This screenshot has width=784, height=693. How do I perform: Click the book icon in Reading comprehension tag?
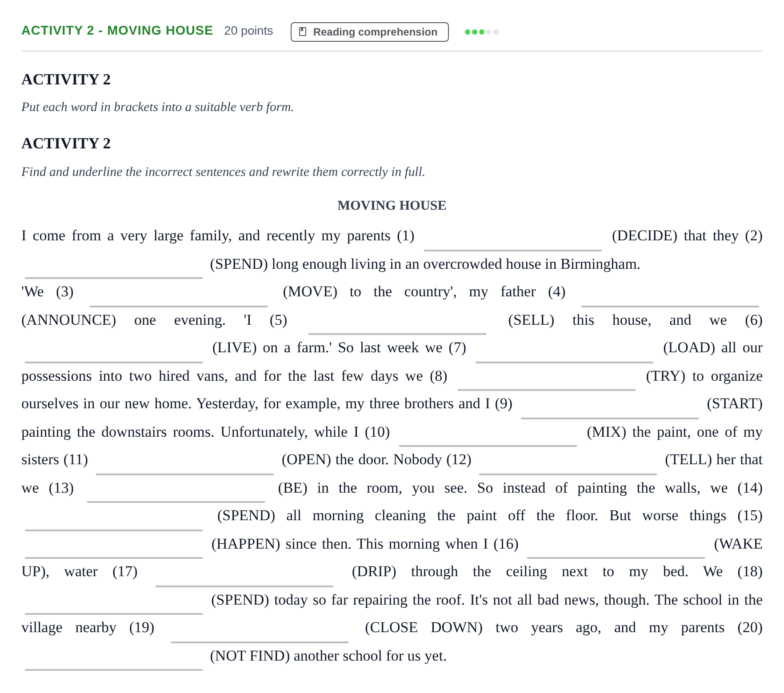(x=303, y=32)
